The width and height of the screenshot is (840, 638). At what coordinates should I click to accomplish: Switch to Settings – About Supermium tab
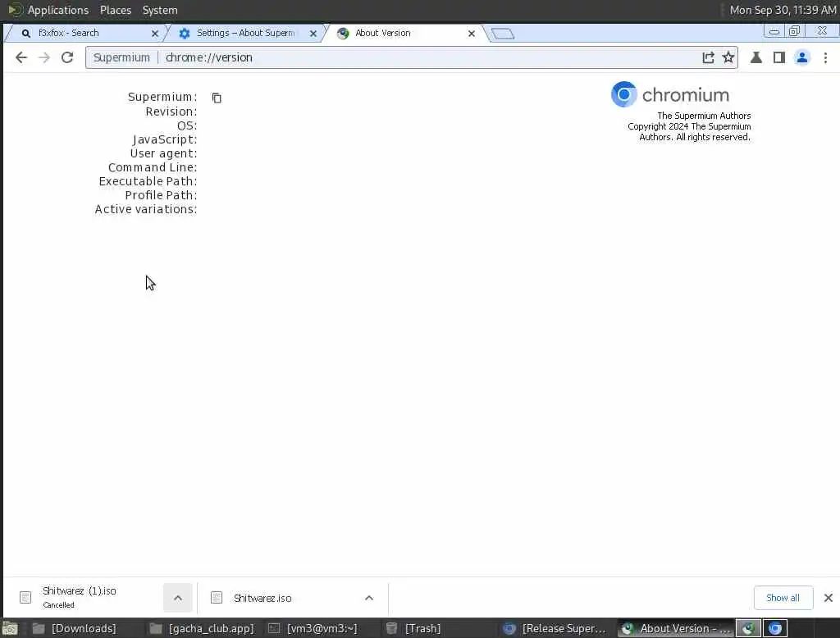coord(244,34)
